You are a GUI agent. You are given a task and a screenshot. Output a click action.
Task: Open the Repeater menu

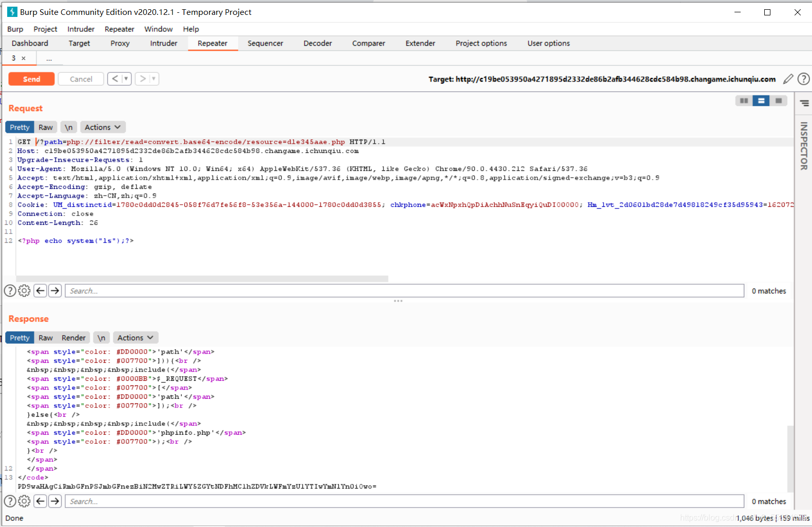(119, 29)
